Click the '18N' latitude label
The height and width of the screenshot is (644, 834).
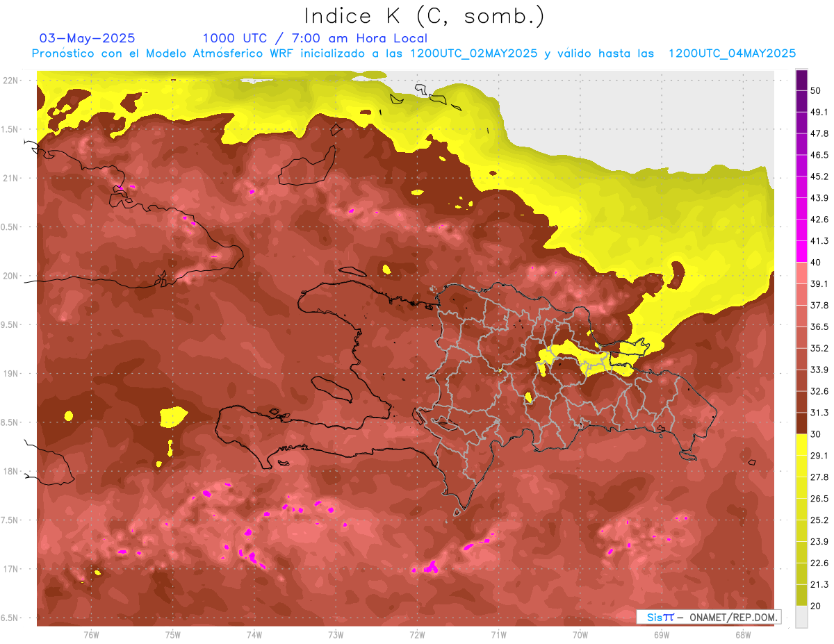10,472
